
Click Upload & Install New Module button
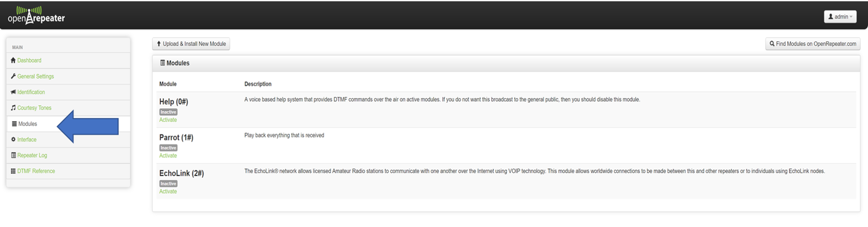(x=191, y=44)
